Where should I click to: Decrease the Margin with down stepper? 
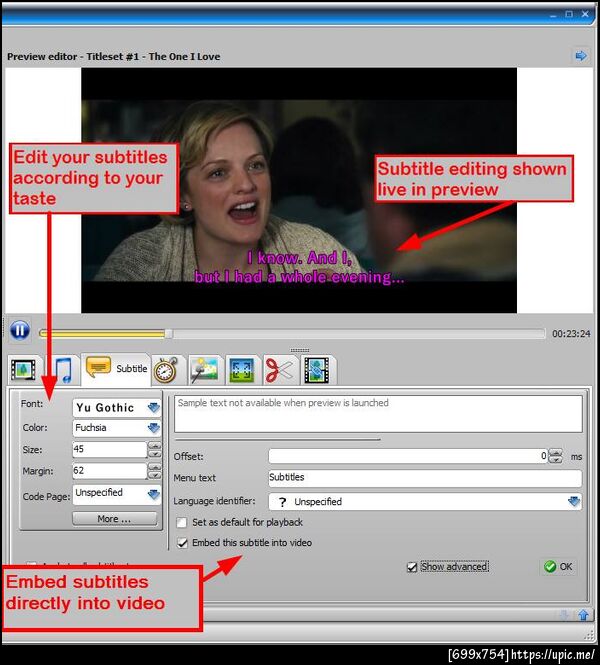155,475
